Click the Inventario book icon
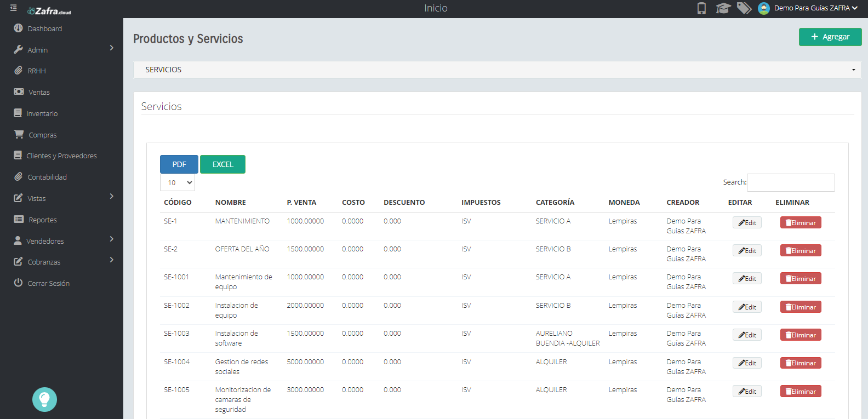Screen dimensions: 868x419 pos(18,113)
